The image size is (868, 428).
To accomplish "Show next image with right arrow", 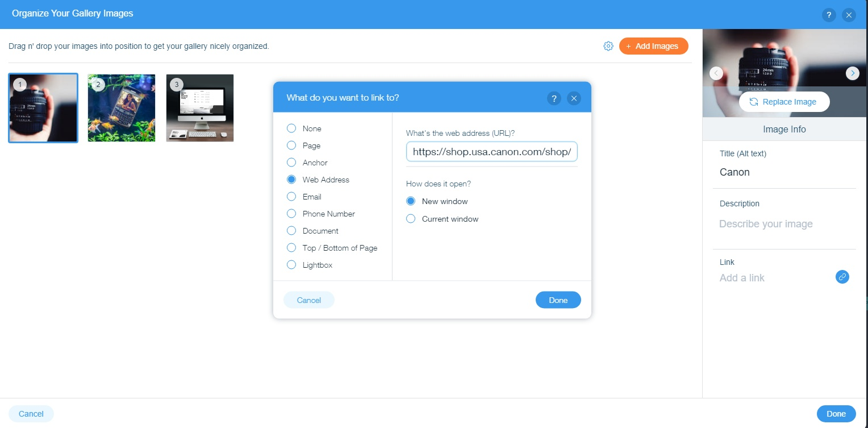I will click(852, 73).
